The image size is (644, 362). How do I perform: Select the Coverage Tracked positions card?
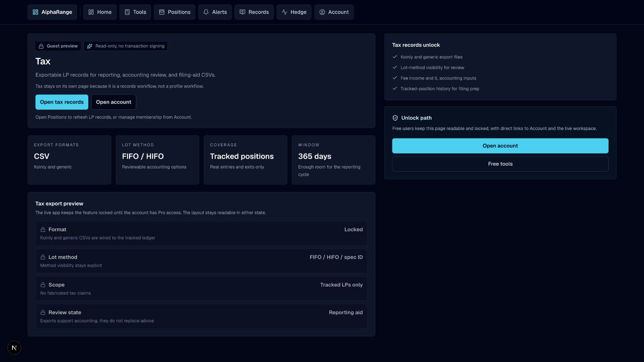pyautogui.click(x=246, y=160)
